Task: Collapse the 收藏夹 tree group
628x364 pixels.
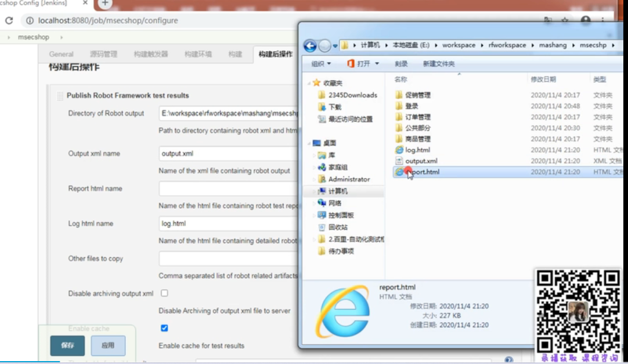Action: pos(309,83)
